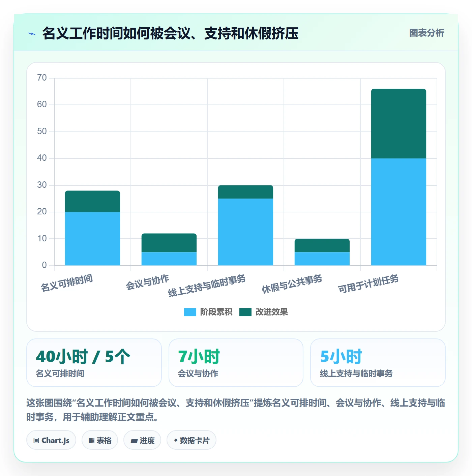
Task: Click the grid icon in the 表格 chip
Action: point(91,441)
